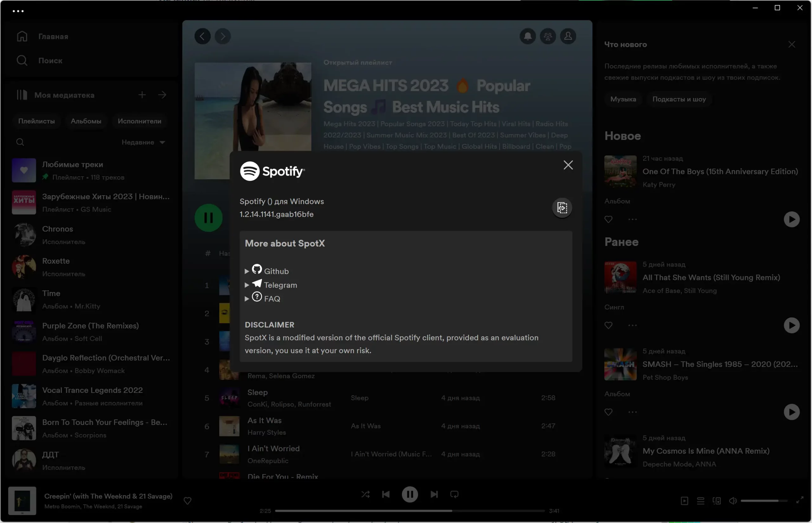Open the notifications bell icon
Screen dimensions: 812x523
(x=528, y=36)
